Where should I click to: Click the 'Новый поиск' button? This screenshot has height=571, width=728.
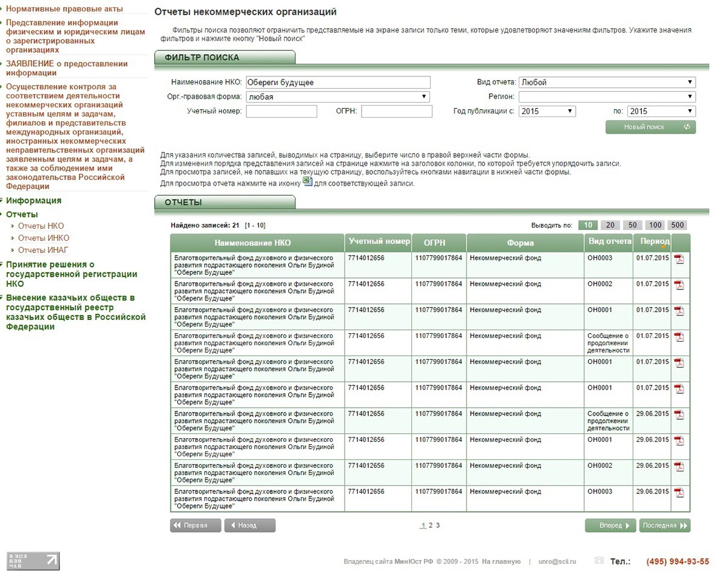(x=650, y=127)
